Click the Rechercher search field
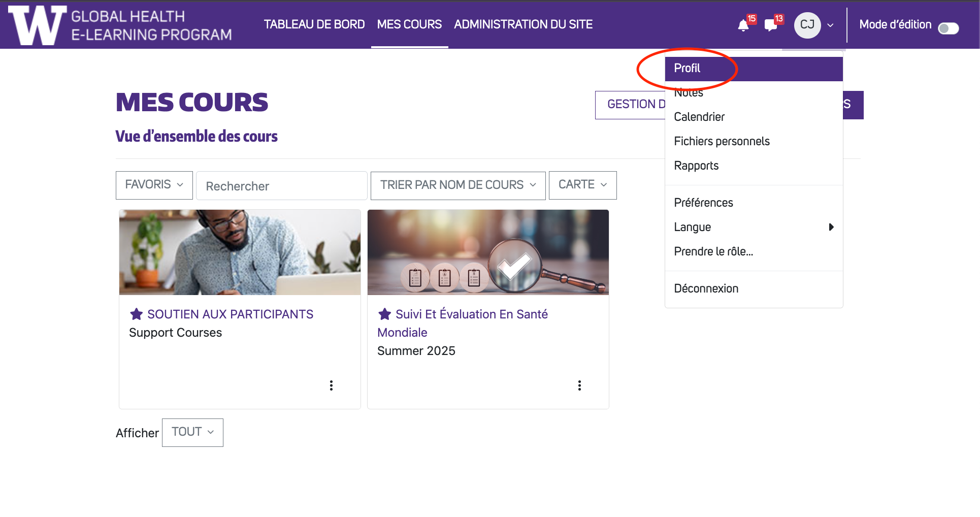980x517 pixels. tap(281, 186)
